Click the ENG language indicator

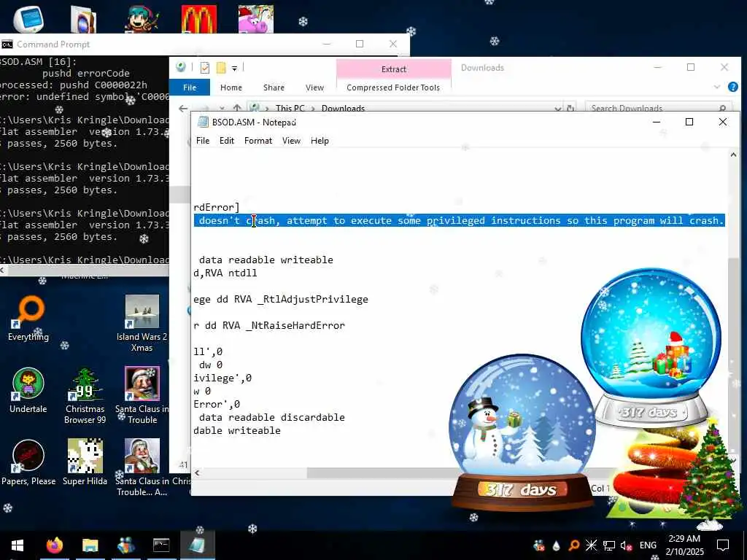[x=648, y=545]
